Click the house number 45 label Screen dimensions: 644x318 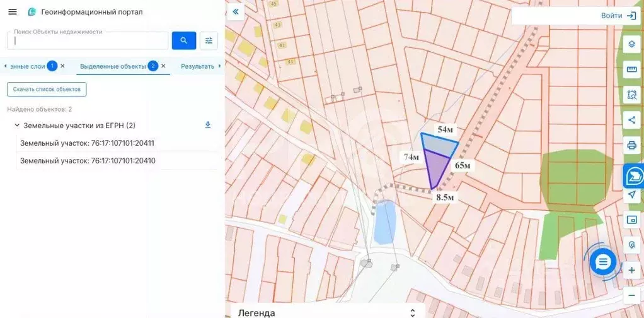tap(273, 4)
